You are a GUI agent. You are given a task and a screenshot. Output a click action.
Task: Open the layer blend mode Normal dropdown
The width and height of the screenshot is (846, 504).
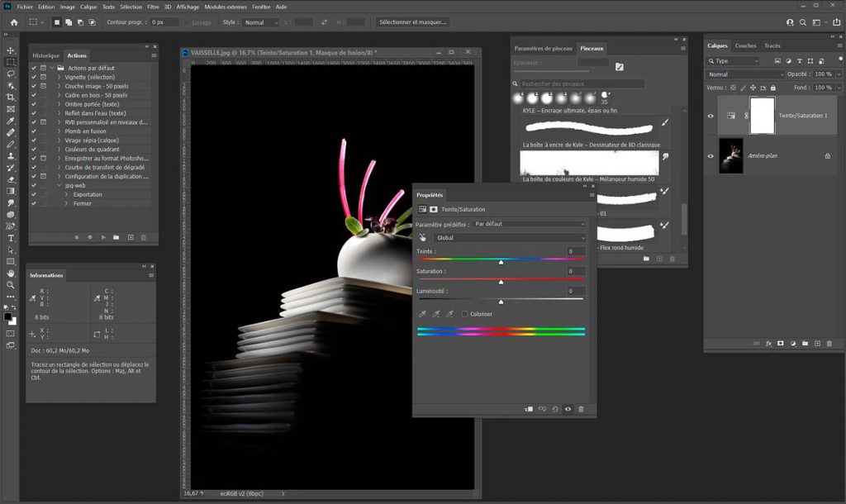[744, 74]
